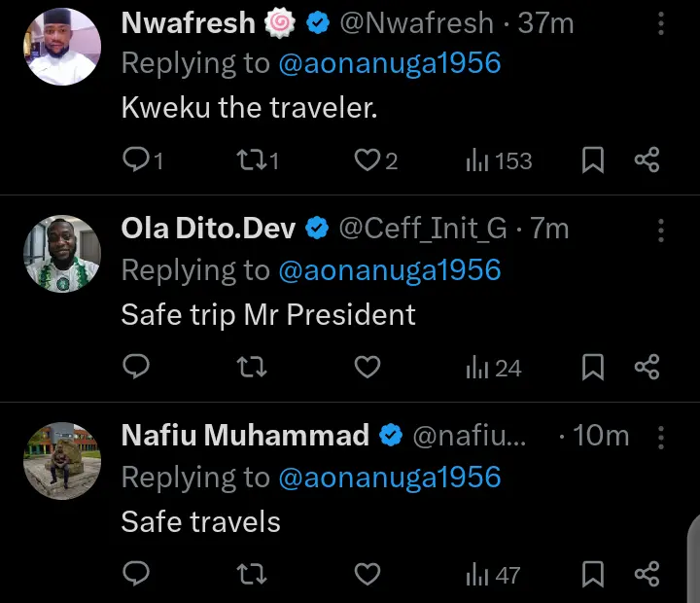
Task: Open the @Ceff_Init_G profile handle
Action: pos(422,229)
